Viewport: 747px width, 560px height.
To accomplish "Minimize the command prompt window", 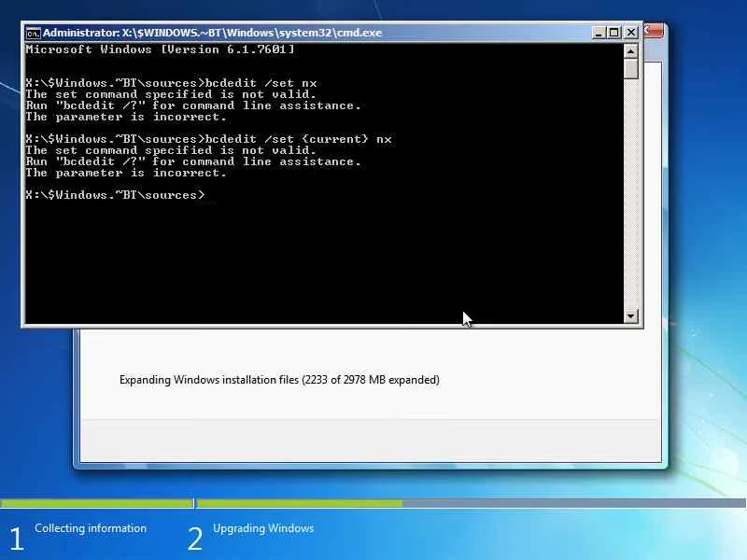I will click(599, 33).
